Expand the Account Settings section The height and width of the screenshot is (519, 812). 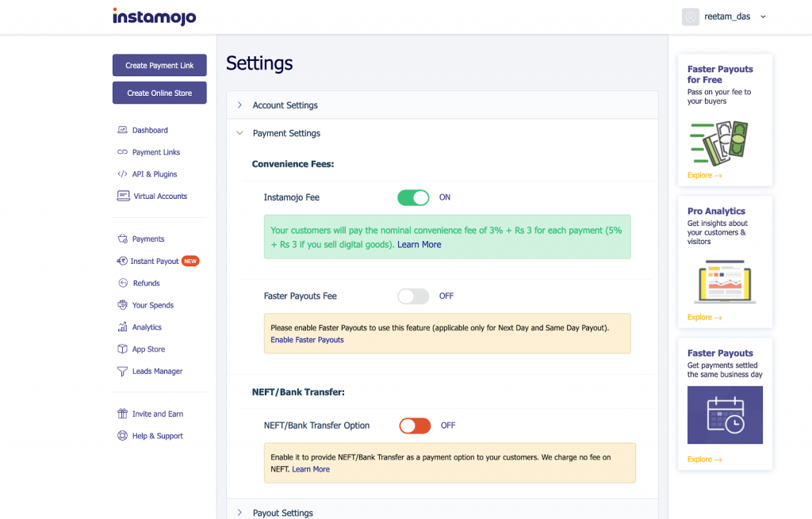point(285,105)
